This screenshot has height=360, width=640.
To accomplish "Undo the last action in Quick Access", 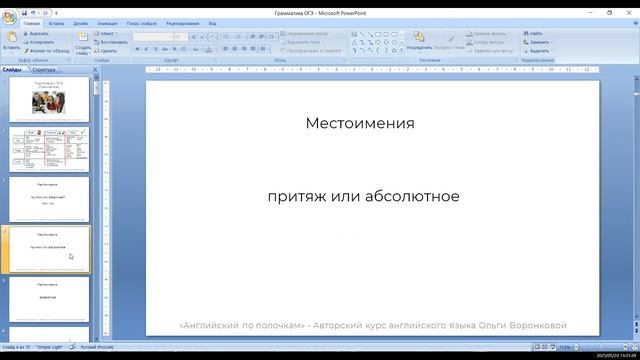I will [x=33, y=13].
